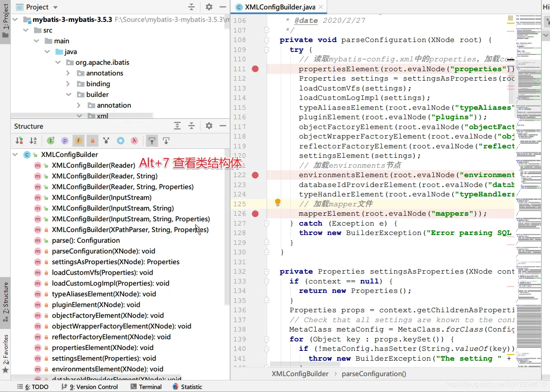
Task: Place cursor on line 126 mapperElement call
Action: click(x=393, y=214)
